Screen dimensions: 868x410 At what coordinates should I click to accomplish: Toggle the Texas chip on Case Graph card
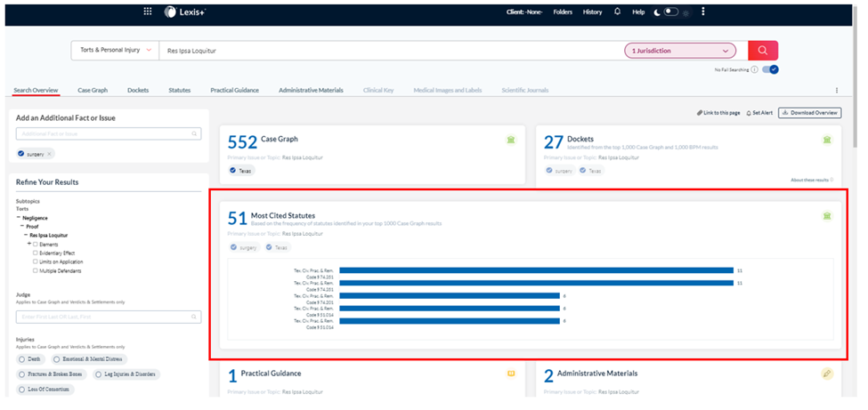click(240, 171)
